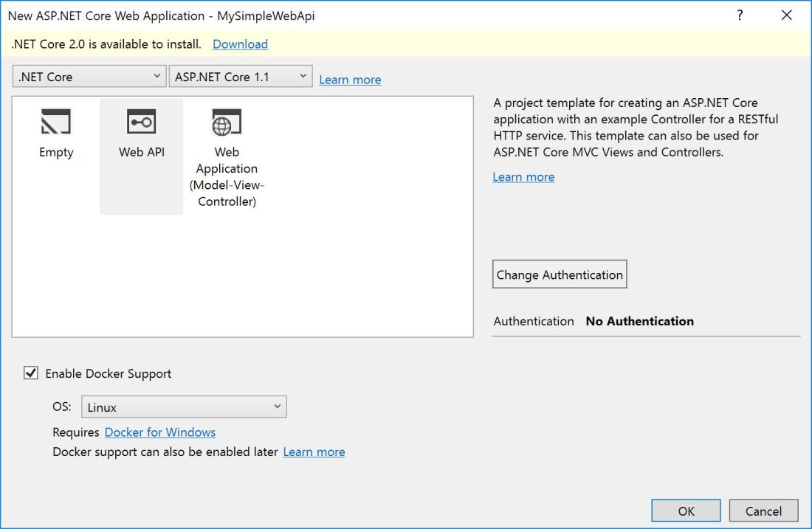Confirm with the OK button
Viewport: 812px width, 529px height.
686,511
